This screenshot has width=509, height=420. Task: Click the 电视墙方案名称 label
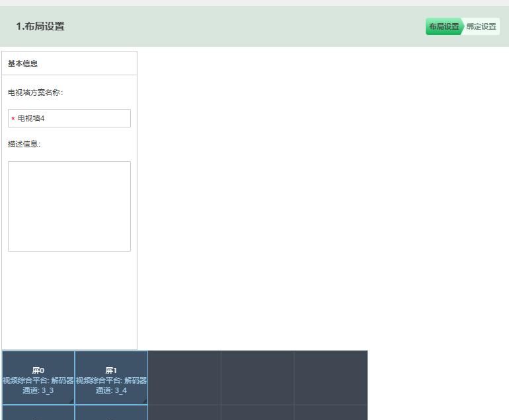pos(36,92)
